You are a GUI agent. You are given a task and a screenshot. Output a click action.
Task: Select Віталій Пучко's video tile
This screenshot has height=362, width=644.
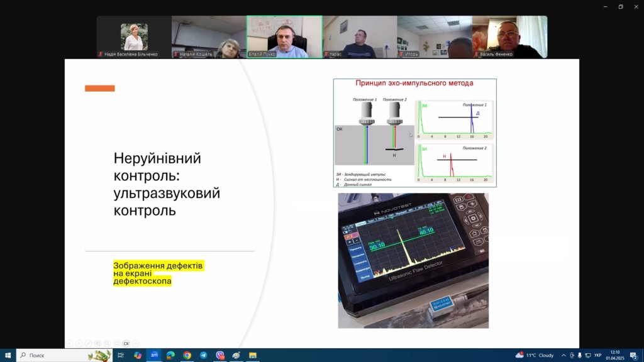tap(284, 36)
